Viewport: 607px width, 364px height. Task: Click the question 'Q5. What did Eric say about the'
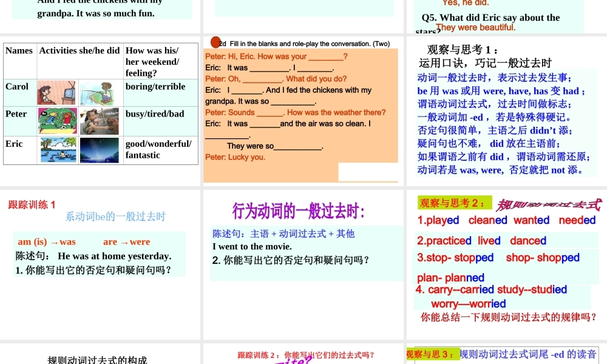coord(490,18)
